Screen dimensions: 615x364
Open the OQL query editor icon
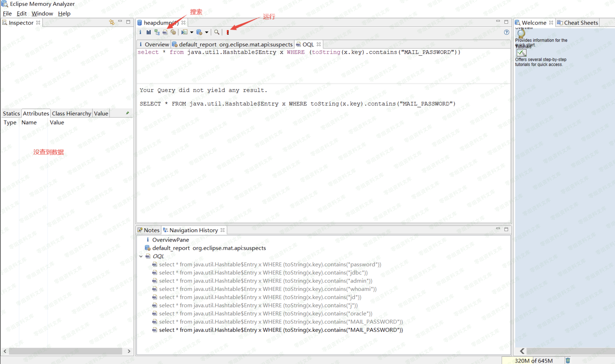(x=165, y=32)
